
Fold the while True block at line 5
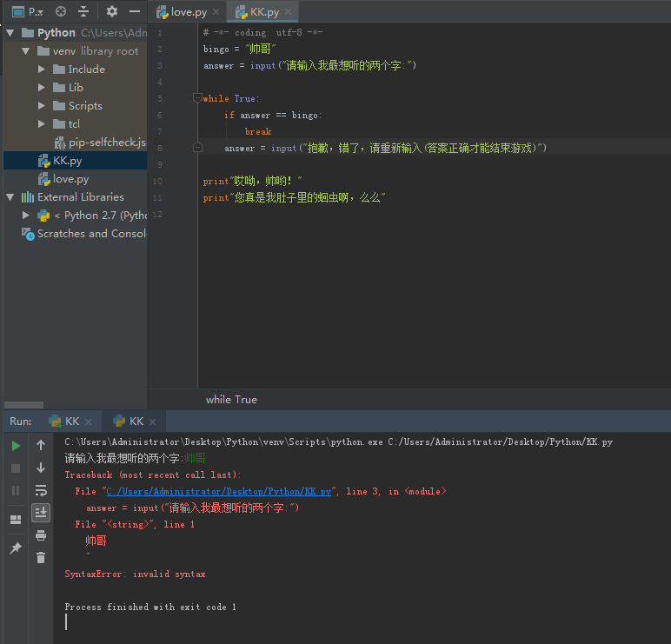tap(197, 98)
